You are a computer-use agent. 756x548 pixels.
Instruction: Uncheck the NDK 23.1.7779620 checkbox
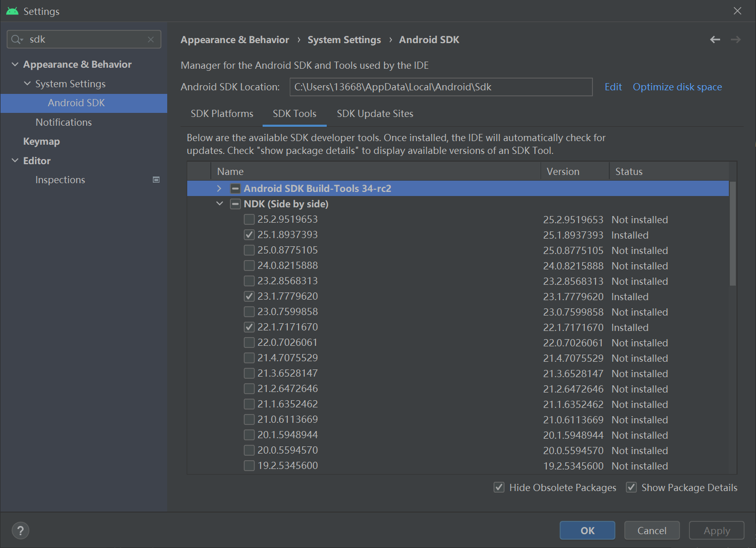pos(249,296)
